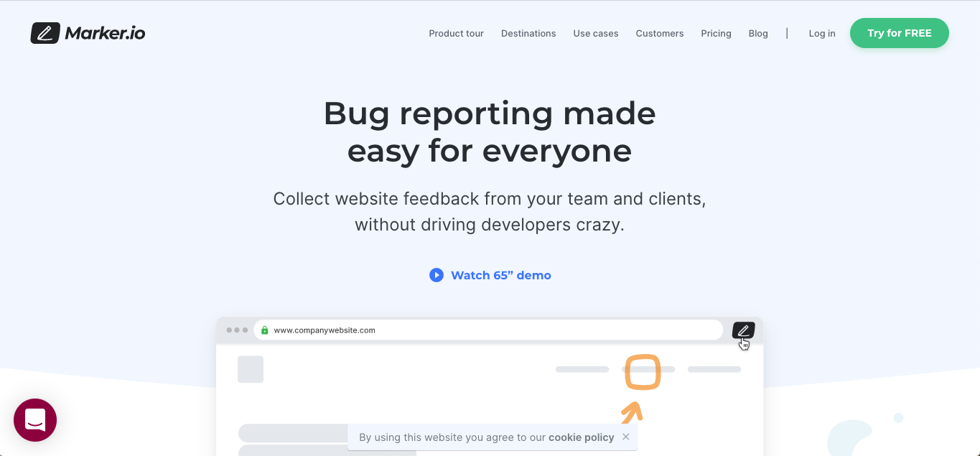Click the Log in link
980x456 pixels.
point(822,33)
